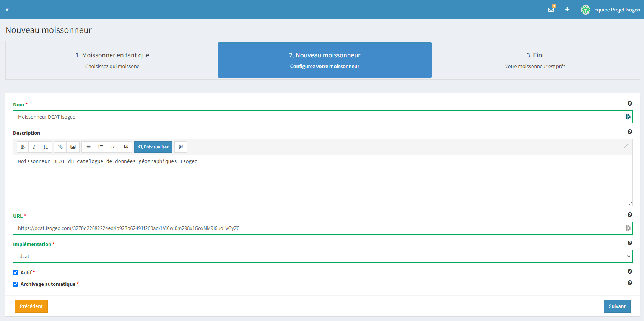Show help for URL field

[630, 215]
